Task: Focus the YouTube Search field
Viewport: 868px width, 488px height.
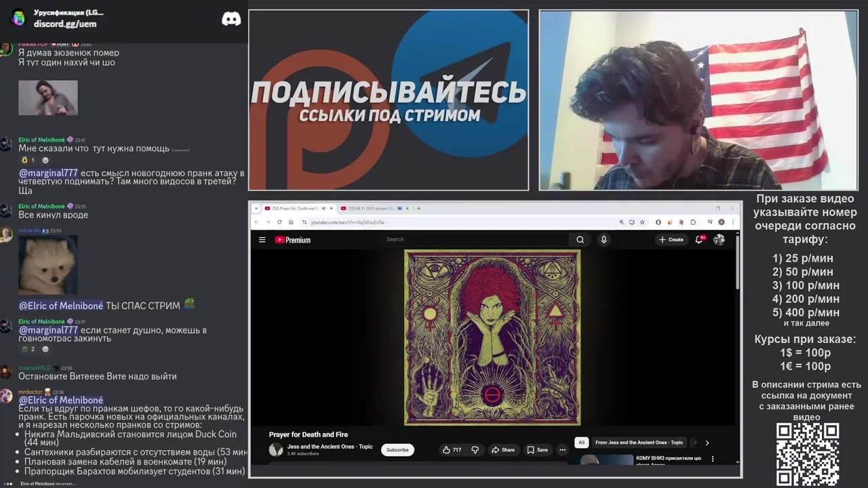Action: pos(475,239)
